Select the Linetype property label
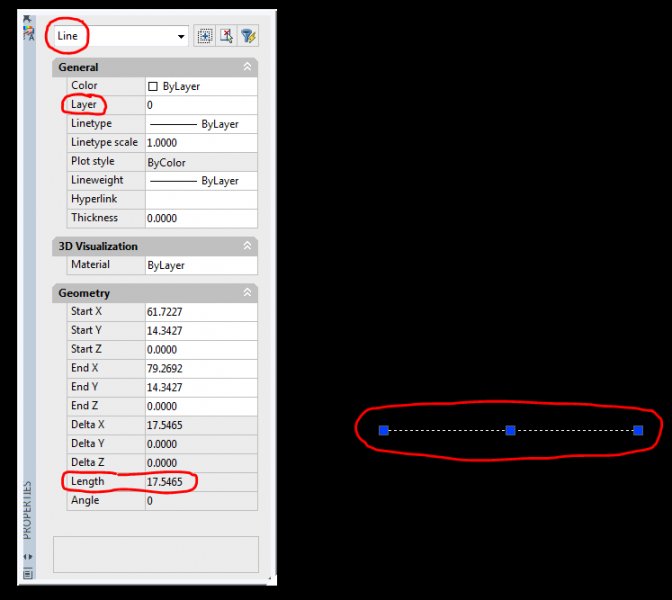This screenshot has width=672, height=600. (91, 123)
